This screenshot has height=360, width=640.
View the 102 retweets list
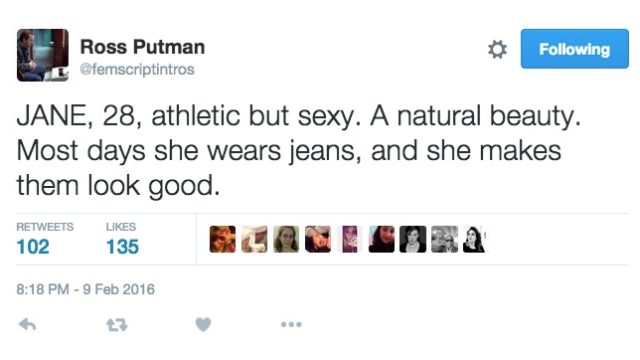tap(33, 247)
